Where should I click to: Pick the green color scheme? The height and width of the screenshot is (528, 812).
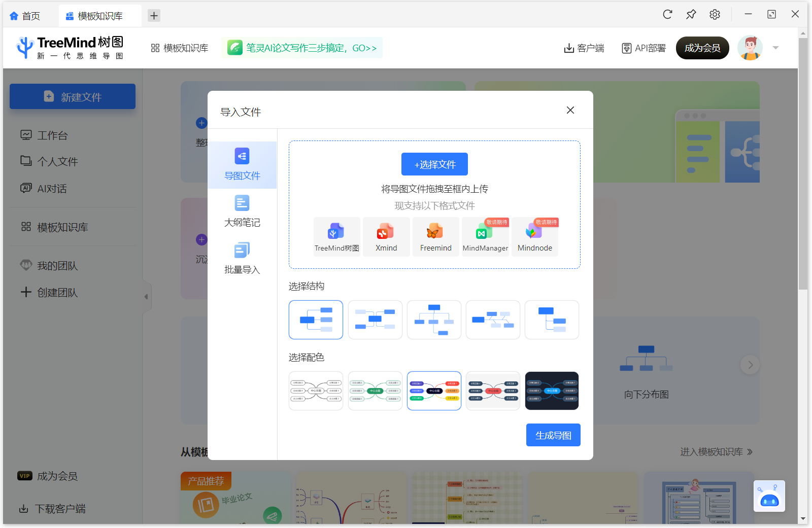coord(375,391)
